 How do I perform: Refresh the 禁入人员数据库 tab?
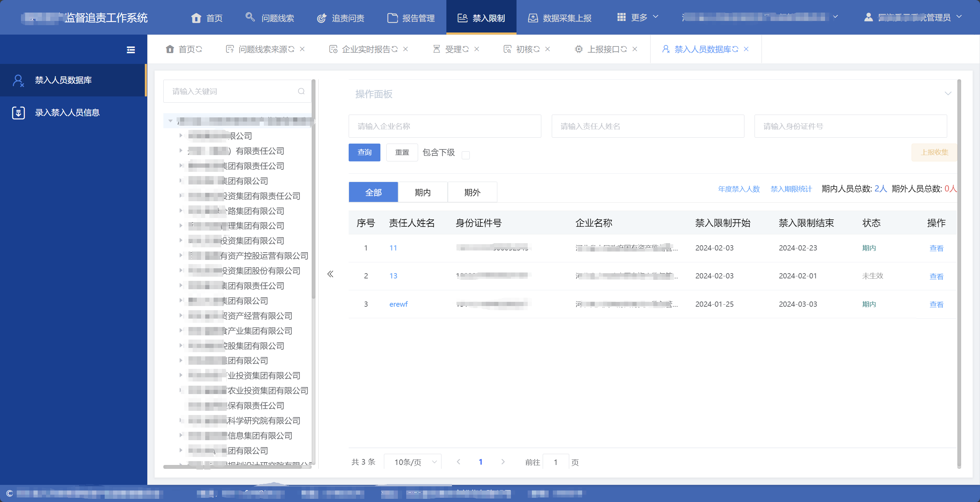coord(735,49)
